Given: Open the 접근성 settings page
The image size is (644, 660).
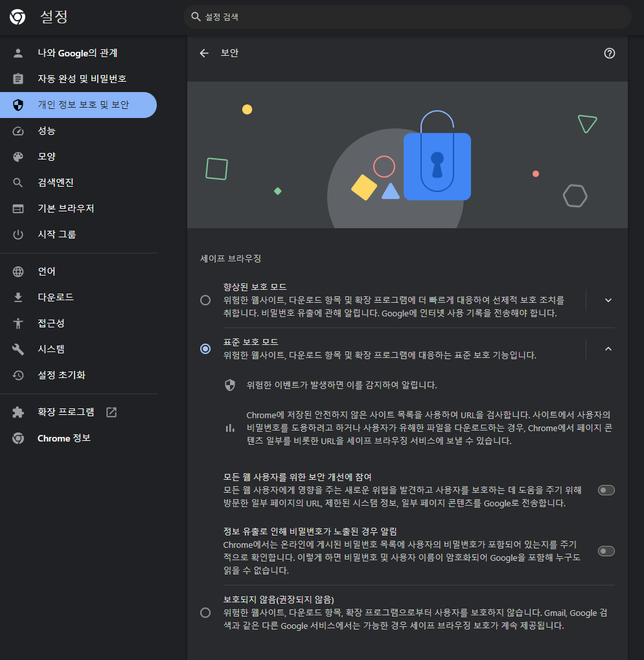Looking at the screenshot, I should [78, 324].
